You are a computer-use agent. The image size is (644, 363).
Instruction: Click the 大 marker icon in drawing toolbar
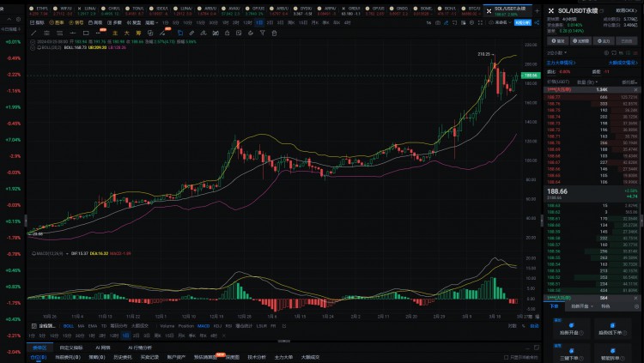coord(126,33)
